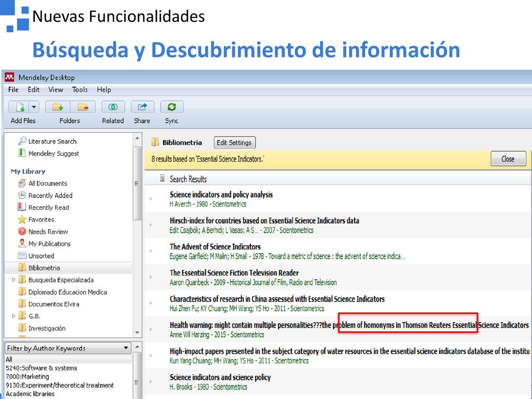Open the Help menu

point(104,89)
